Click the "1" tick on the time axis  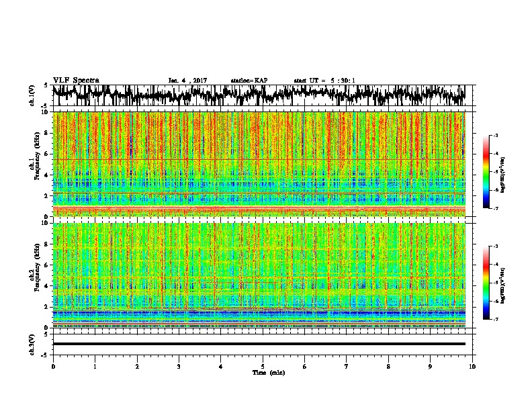95,367
